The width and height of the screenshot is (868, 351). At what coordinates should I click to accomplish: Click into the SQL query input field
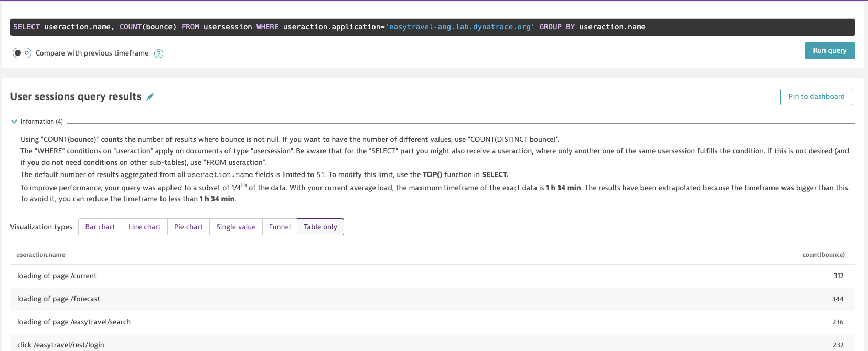[x=432, y=27]
